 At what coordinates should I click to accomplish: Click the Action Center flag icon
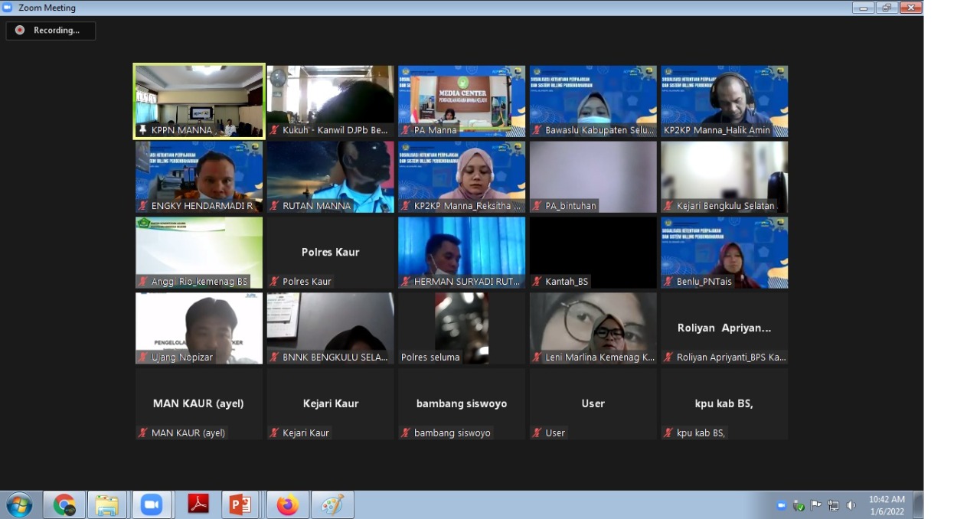click(x=816, y=505)
